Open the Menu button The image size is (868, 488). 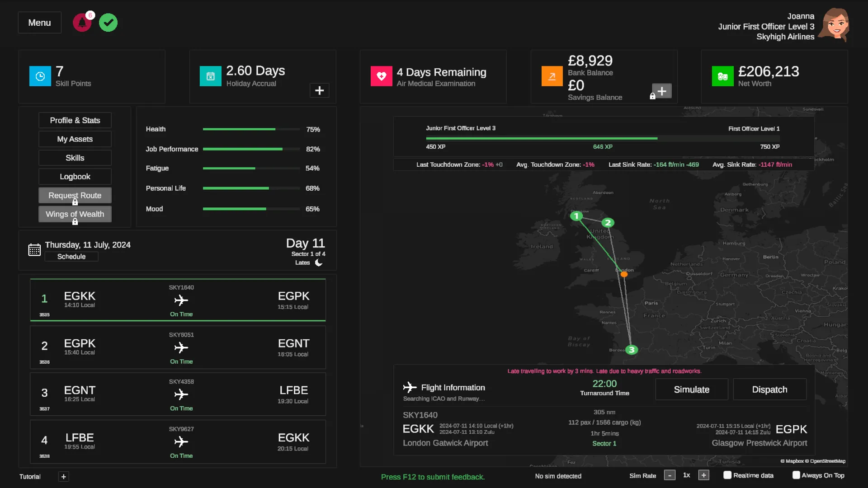[39, 23]
